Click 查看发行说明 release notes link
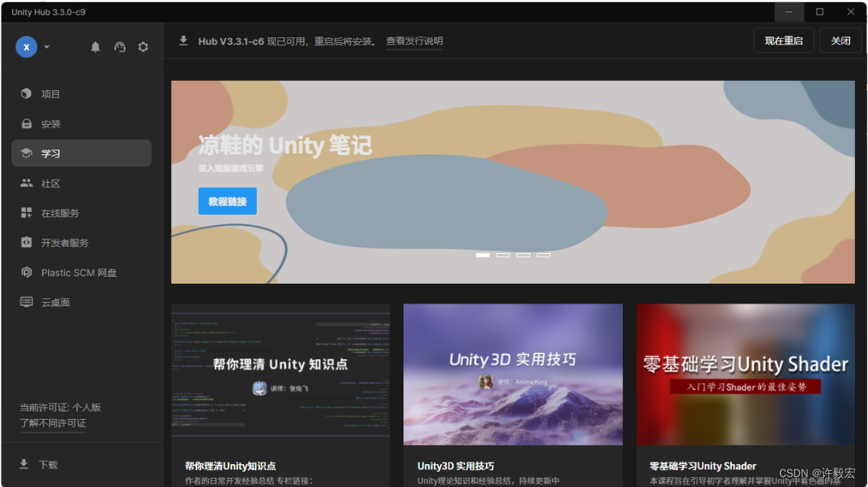Image resolution: width=868 pixels, height=487 pixels. 413,41
